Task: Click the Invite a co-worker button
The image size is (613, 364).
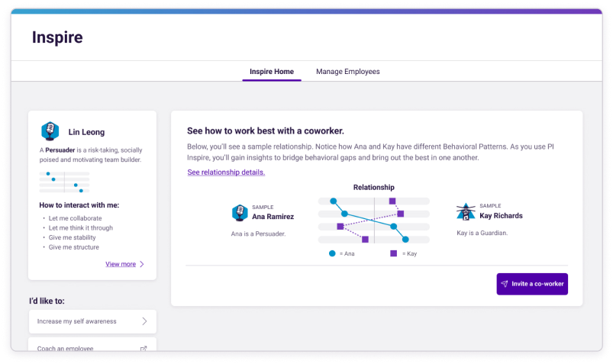Action: pos(532,284)
